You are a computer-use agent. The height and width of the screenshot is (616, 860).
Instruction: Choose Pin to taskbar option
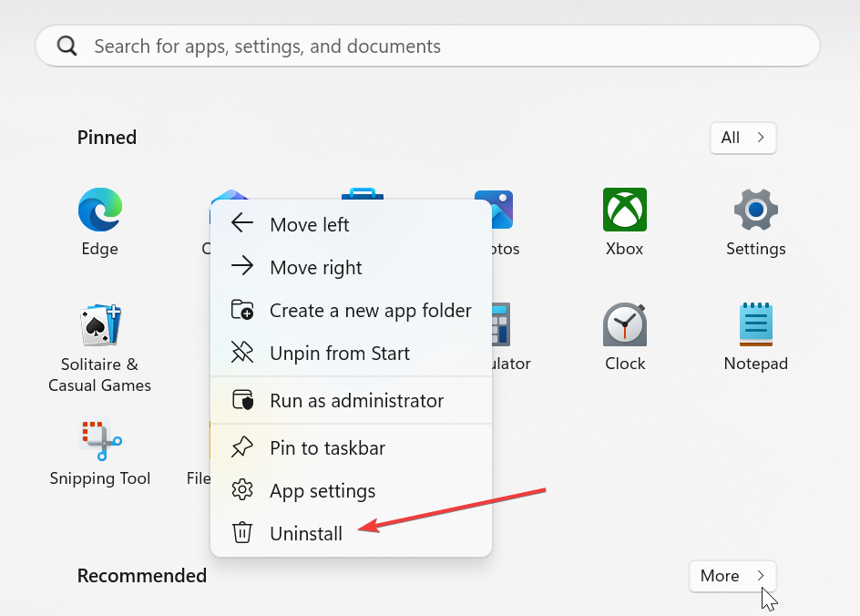click(327, 448)
